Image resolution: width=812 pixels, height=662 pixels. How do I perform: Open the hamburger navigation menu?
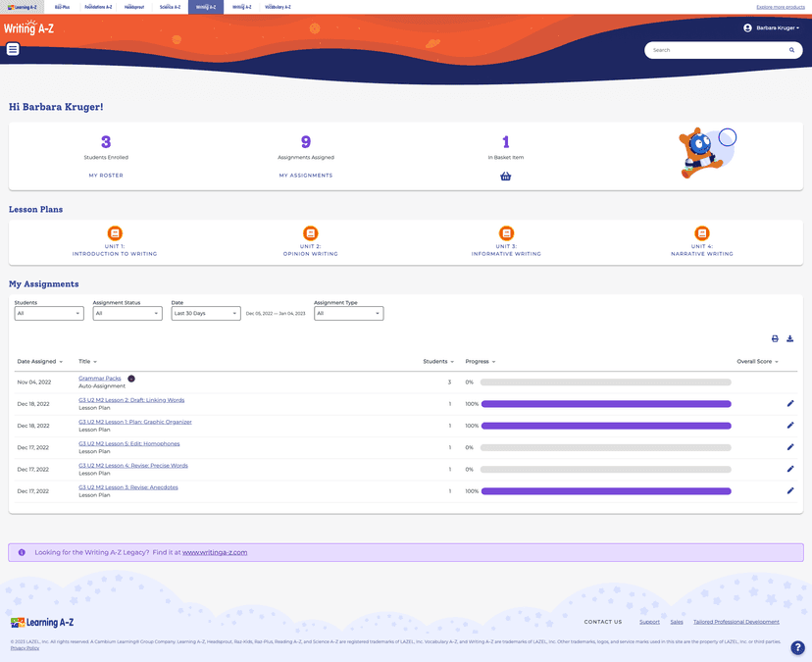[13, 50]
